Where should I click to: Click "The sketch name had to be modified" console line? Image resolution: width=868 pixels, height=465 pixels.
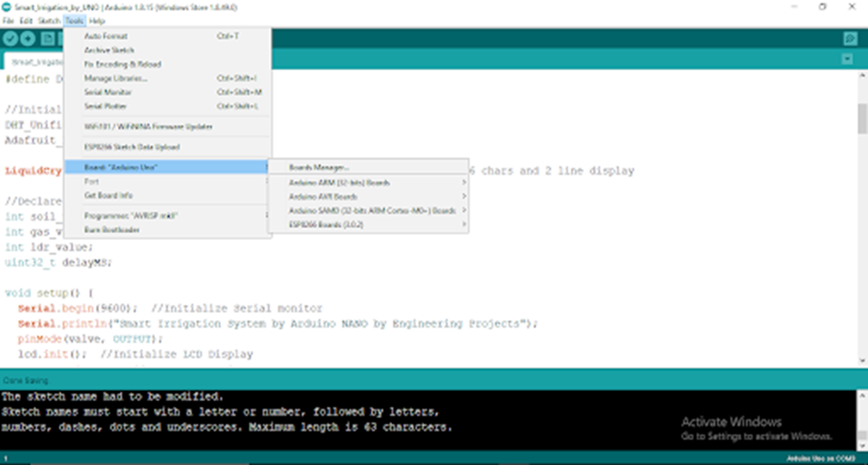(x=112, y=396)
